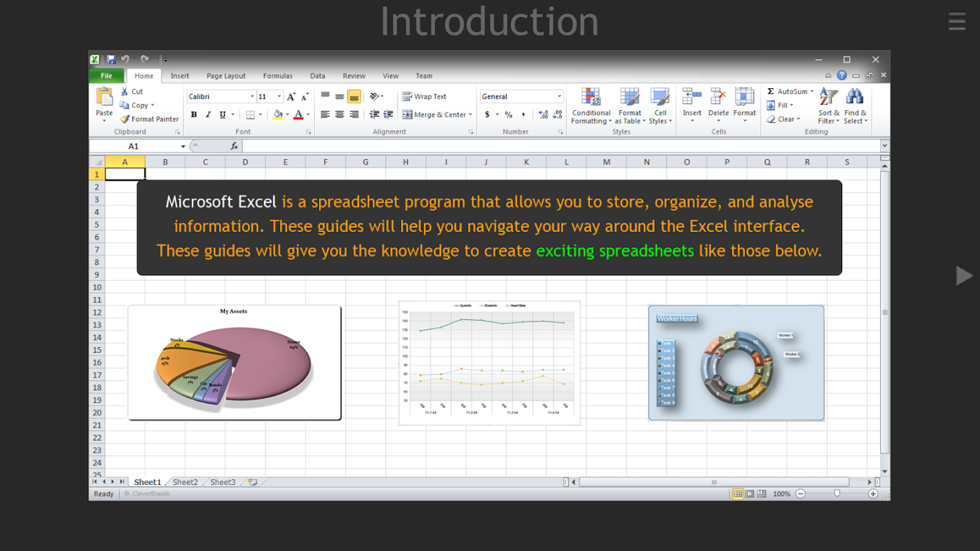
Task: Switch to the Formulas ribbon tab
Action: [278, 76]
